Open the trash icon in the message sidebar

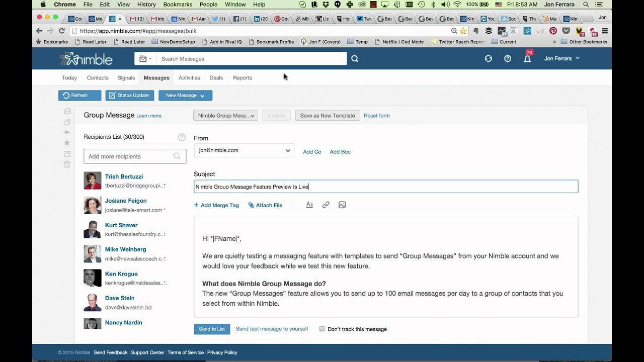(x=66, y=164)
